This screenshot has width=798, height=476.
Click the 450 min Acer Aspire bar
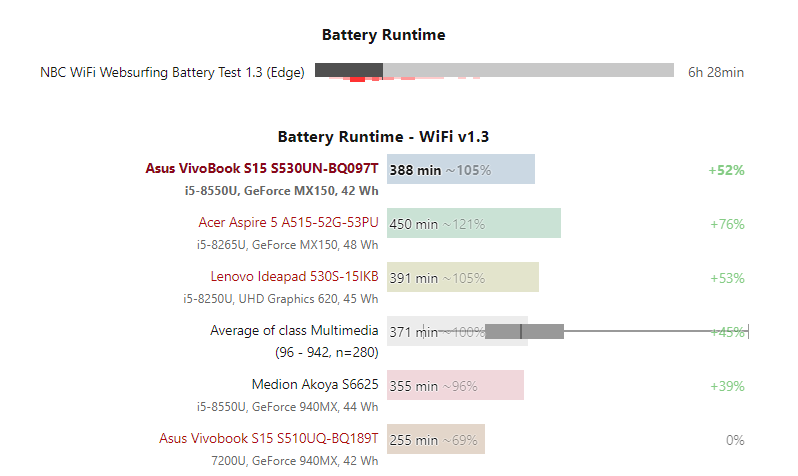pyautogui.click(x=474, y=223)
